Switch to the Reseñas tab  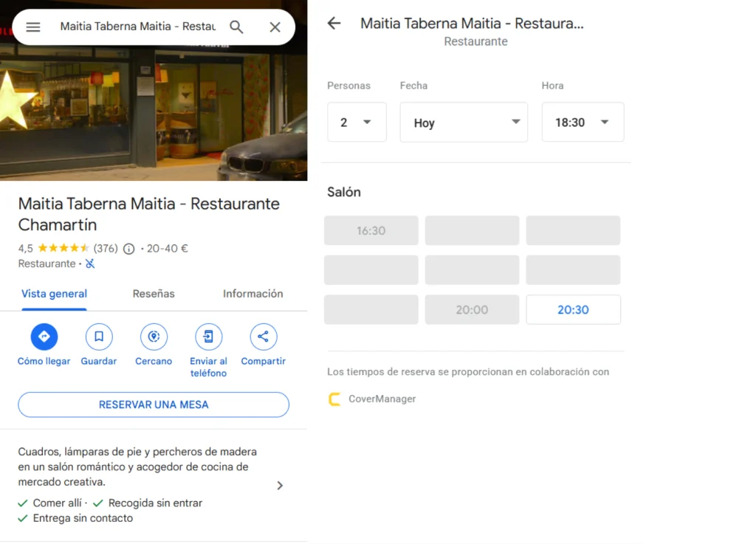(x=154, y=294)
